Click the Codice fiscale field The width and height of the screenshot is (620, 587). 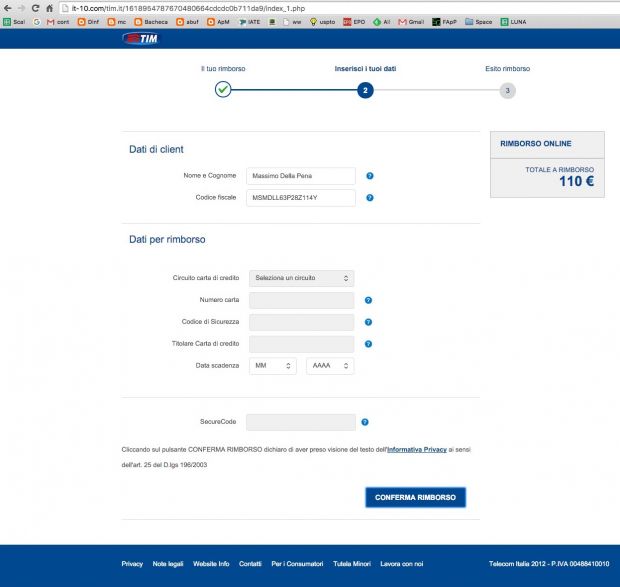301,198
